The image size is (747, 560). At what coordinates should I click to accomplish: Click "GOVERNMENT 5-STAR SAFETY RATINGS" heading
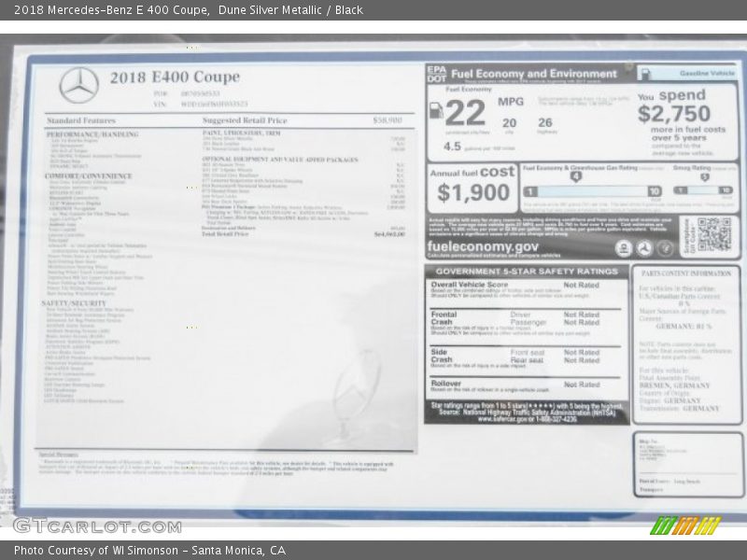pos(527,272)
